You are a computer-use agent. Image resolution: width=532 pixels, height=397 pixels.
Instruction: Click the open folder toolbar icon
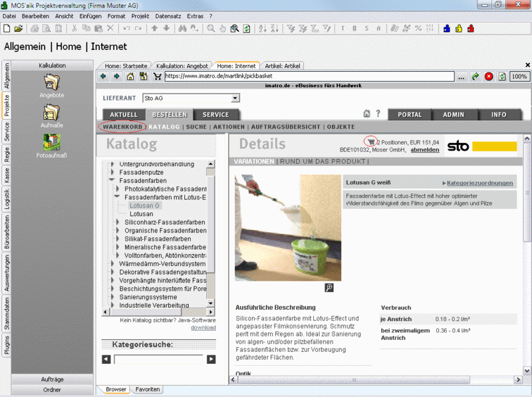coord(19,29)
